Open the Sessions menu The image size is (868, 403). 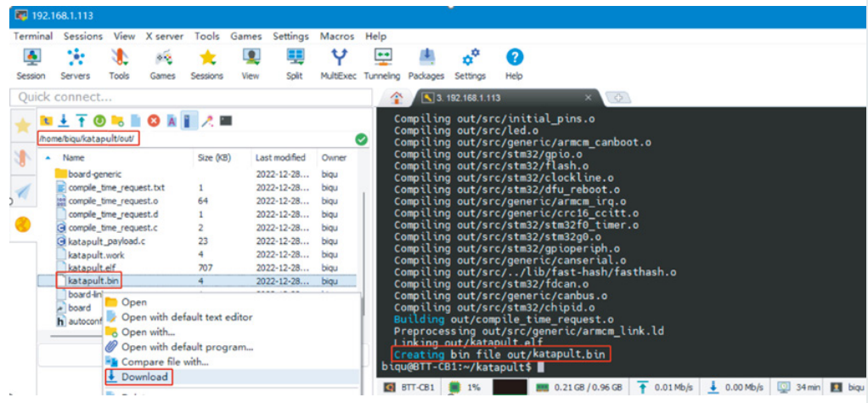click(82, 37)
